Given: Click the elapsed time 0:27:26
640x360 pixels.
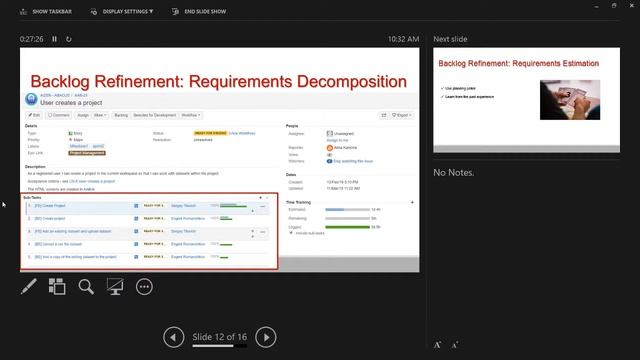Looking at the screenshot, I should click(31, 39).
